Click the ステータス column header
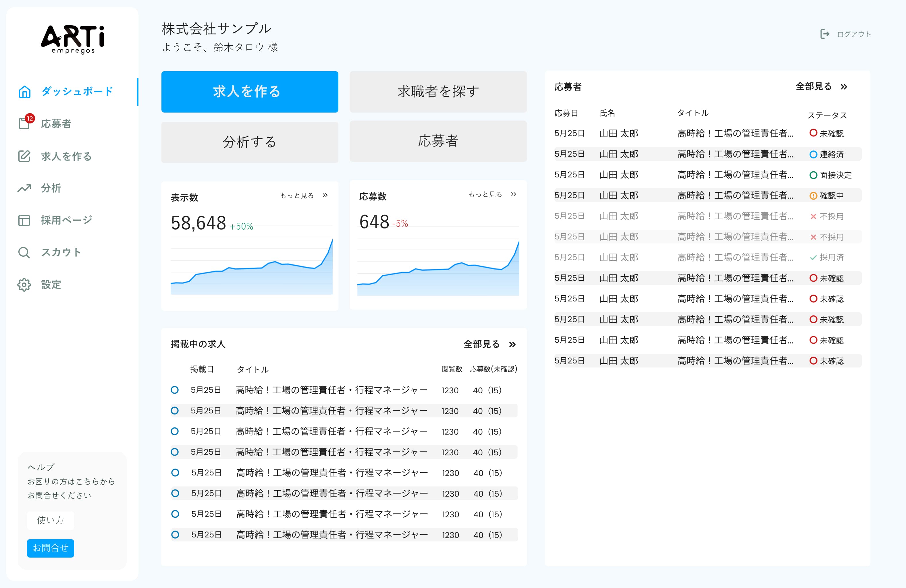906x588 pixels. [x=827, y=115]
